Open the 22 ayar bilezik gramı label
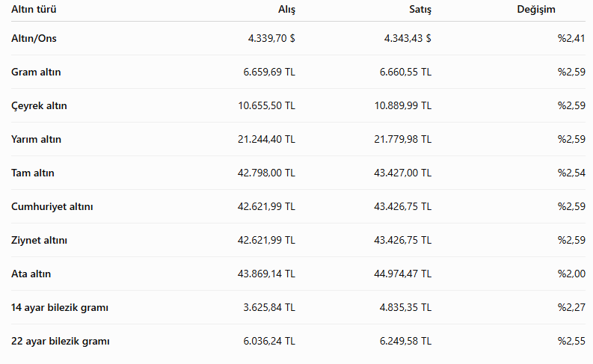This screenshot has width=593, height=364. point(61,341)
